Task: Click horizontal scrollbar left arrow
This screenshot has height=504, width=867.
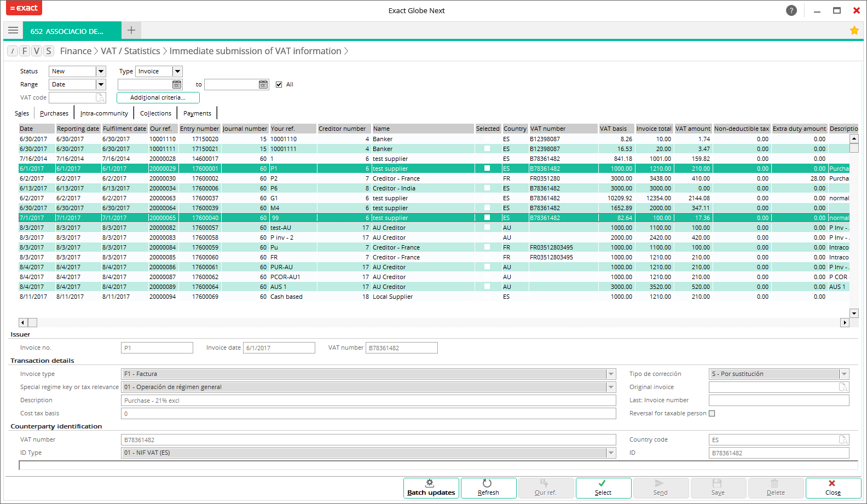Action: [22, 323]
